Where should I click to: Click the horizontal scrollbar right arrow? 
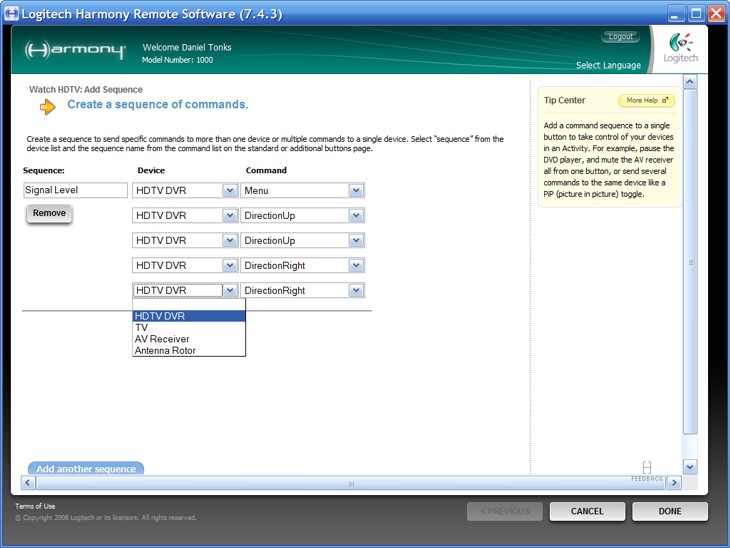(x=674, y=483)
